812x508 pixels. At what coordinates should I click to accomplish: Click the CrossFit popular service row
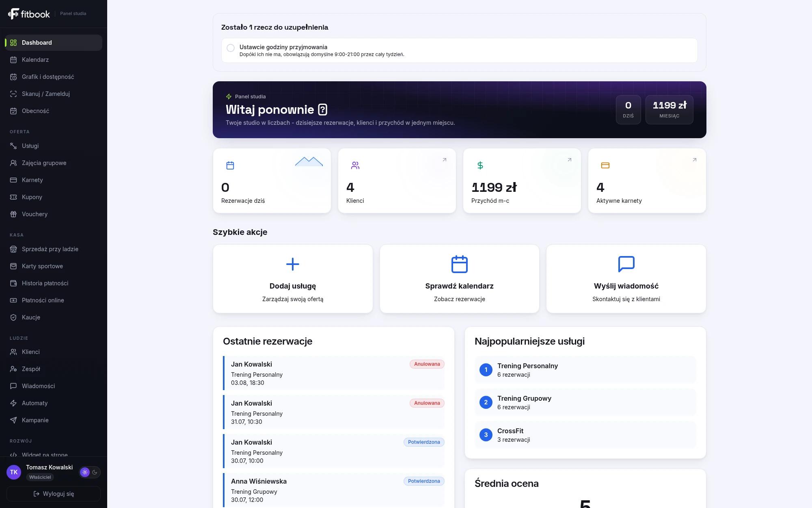coord(585,435)
